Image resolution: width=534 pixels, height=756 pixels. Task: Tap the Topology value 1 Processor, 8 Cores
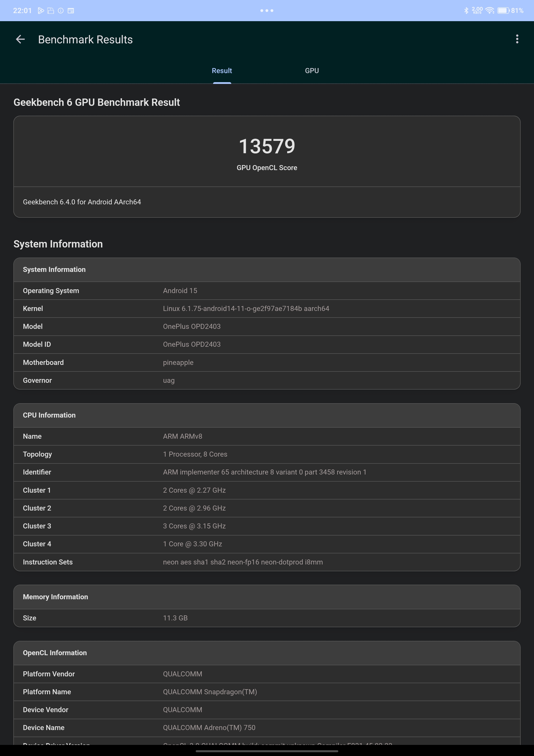point(195,454)
